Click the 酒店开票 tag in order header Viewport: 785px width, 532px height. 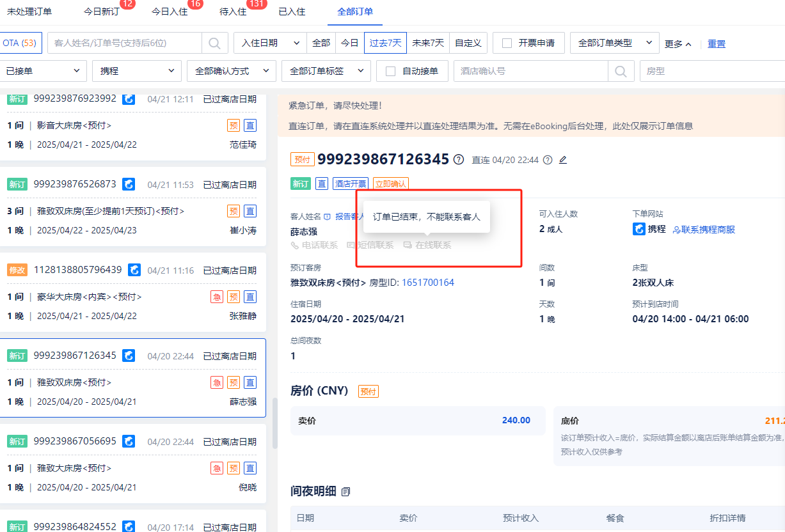pos(350,184)
